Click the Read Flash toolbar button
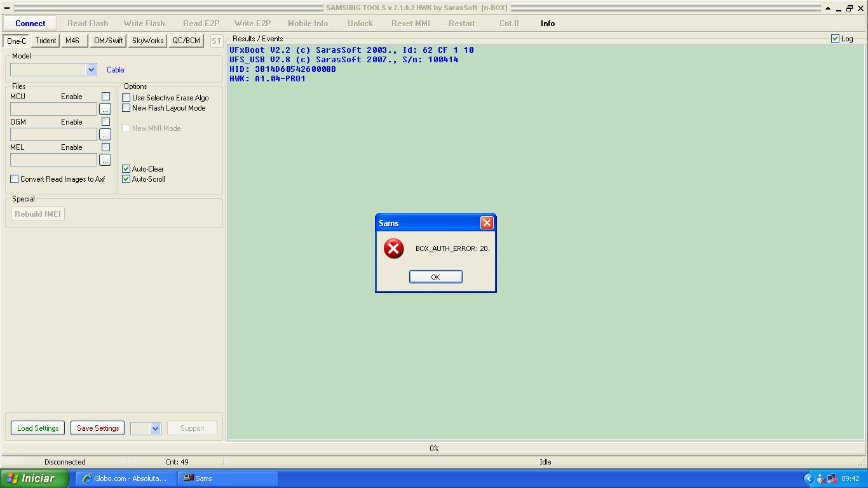The image size is (868, 488). point(88,24)
